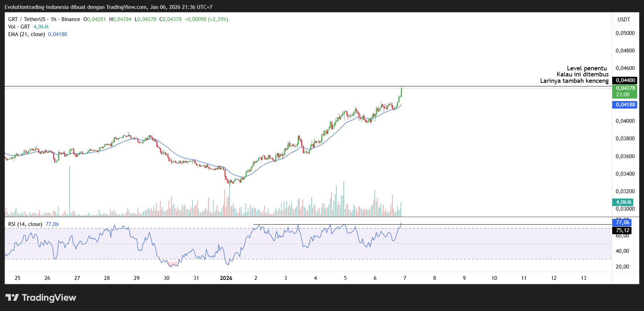The image size is (644, 311).
Task: Click the TradingView logo icon
Action: [12, 297]
